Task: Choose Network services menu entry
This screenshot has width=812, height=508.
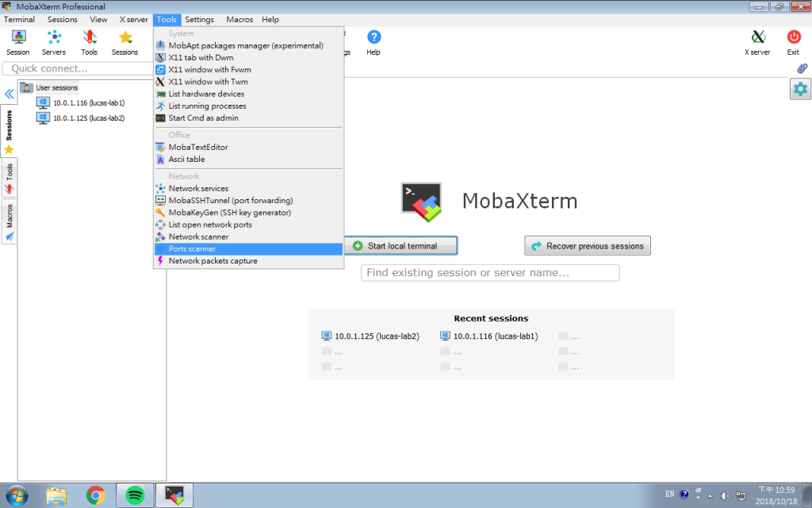Action: point(248,188)
